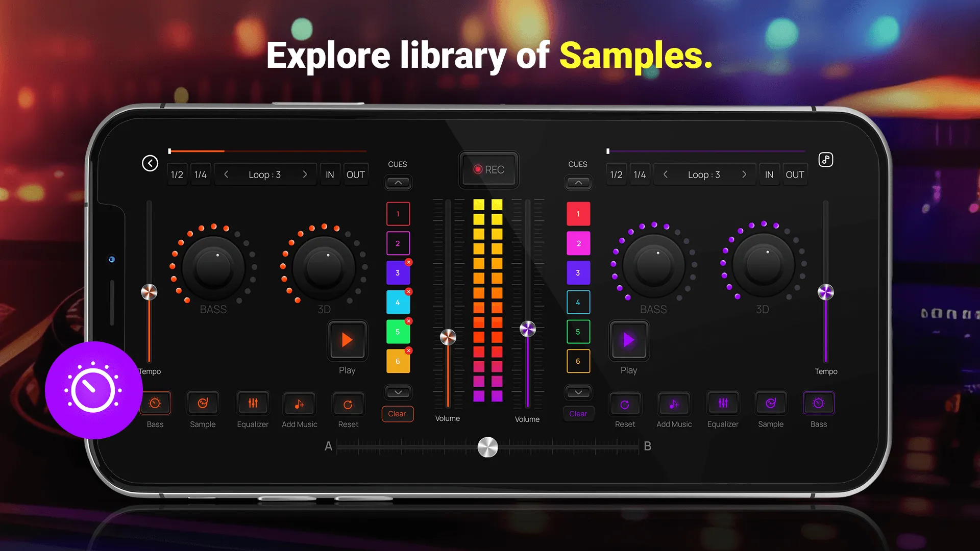Image resolution: width=980 pixels, height=551 pixels.
Task: Expand loop count on deck A
Action: [304, 174]
